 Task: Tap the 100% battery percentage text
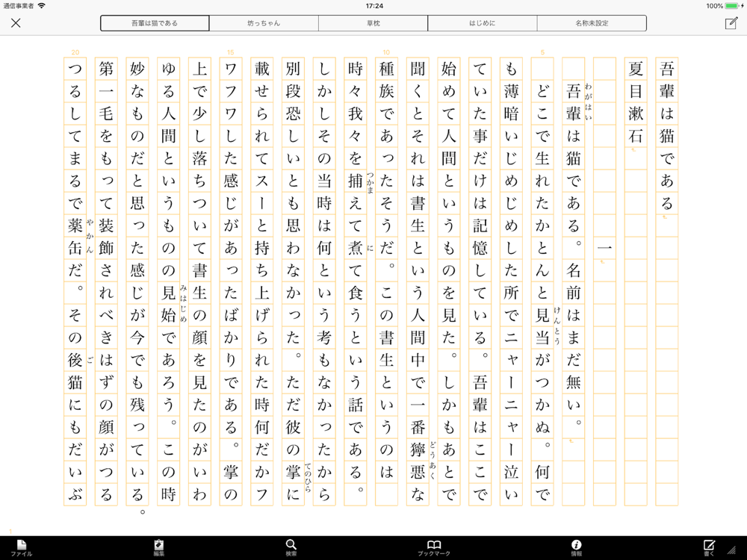(x=715, y=6)
